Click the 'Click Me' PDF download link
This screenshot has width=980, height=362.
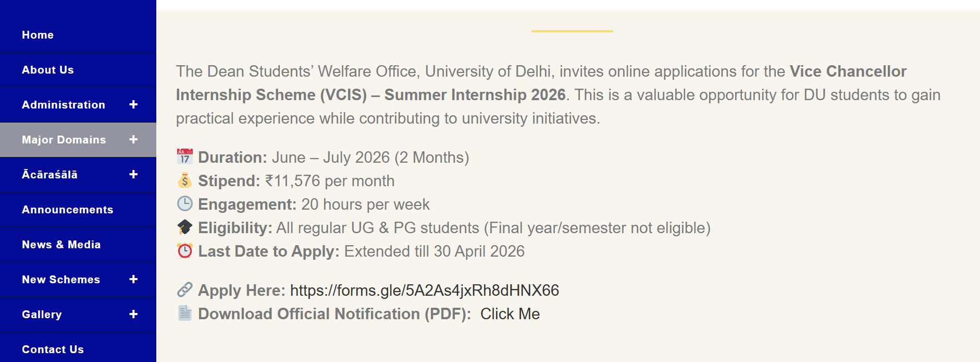pyautogui.click(x=510, y=314)
